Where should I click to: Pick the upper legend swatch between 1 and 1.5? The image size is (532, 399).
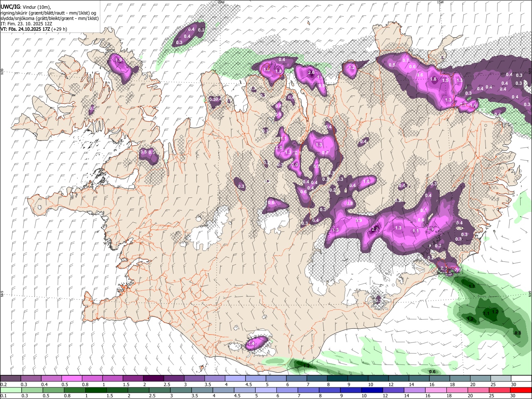tap(113, 379)
